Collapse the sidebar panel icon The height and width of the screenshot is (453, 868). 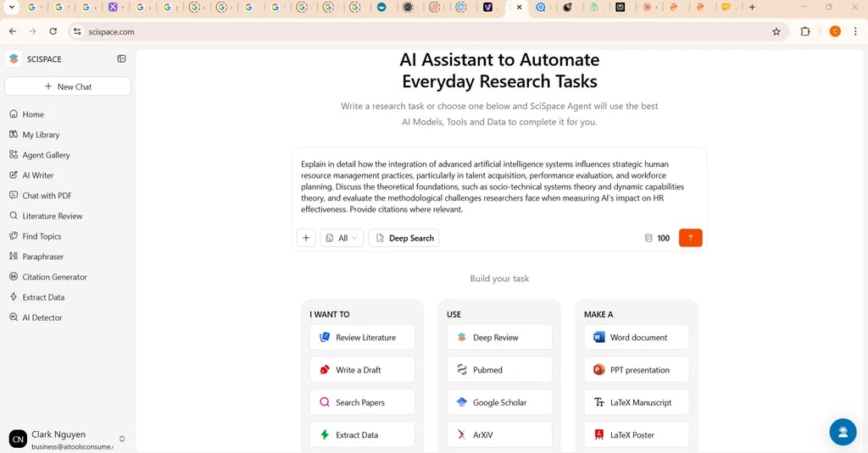pyautogui.click(x=121, y=58)
